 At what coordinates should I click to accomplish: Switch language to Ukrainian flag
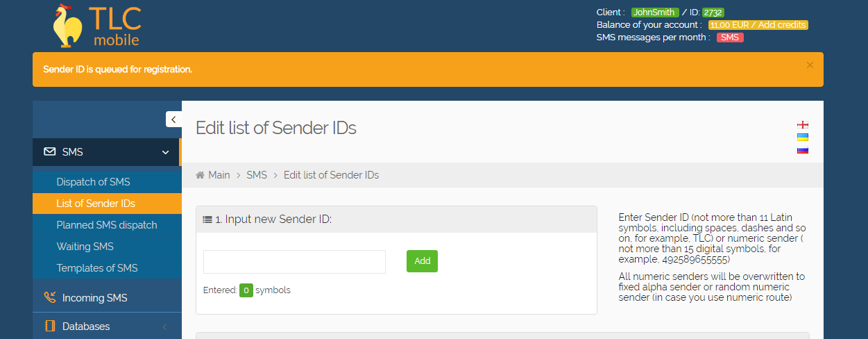(x=803, y=138)
